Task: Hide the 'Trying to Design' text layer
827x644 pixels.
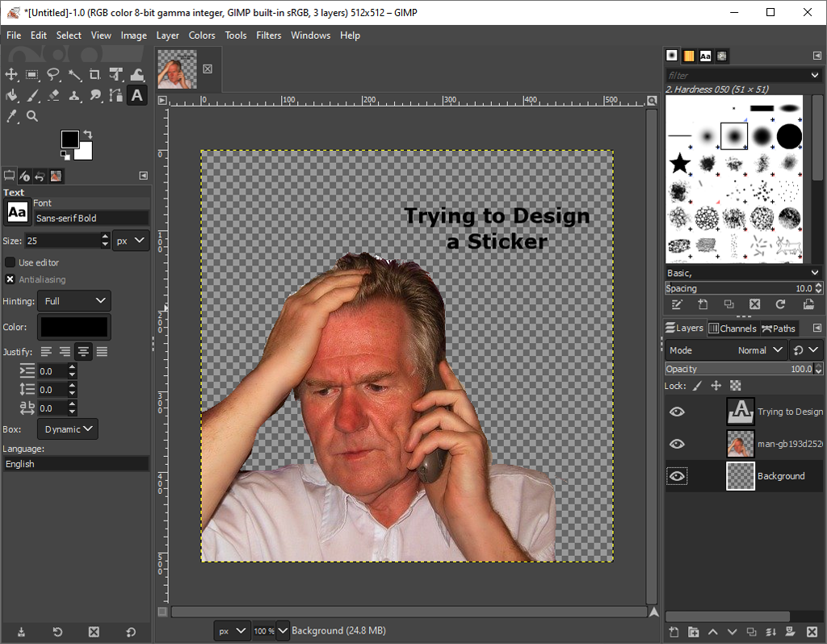Action: (677, 412)
